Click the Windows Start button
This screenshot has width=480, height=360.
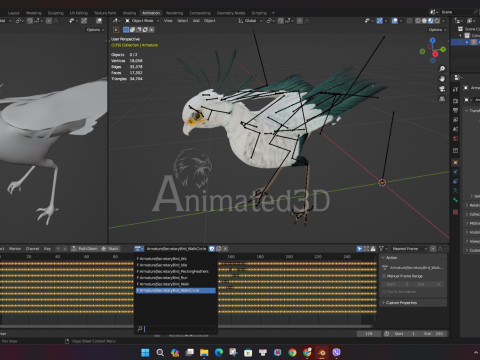pyautogui.click(x=145, y=352)
